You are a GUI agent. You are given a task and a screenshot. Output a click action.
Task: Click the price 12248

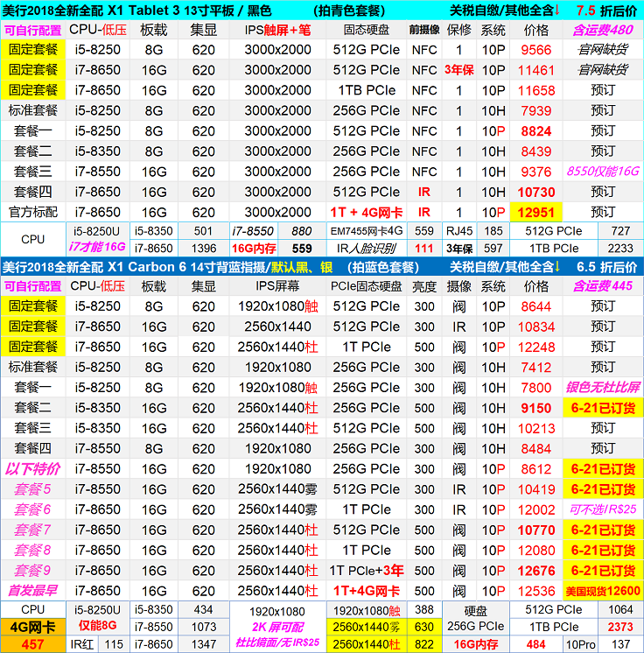tap(535, 348)
